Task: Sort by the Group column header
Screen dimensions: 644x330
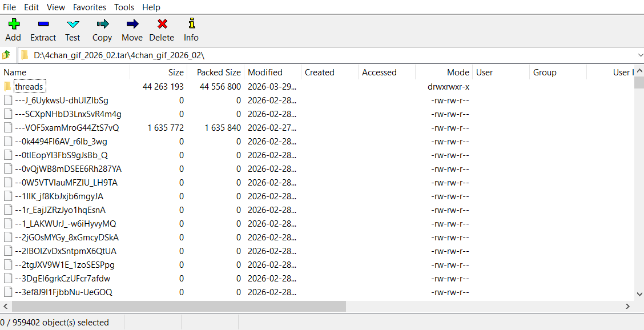Action: pyautogui.click(x=558, y=73)
